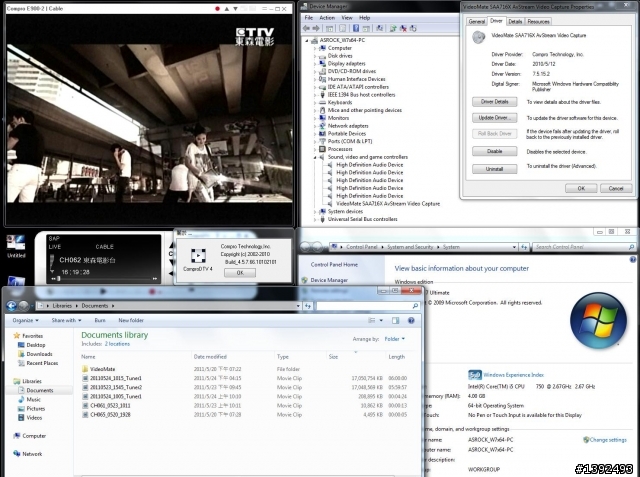The image size is (640, 477).
Task: Expand Disk drives in Device Manager
Action: (x=315, y=56)
